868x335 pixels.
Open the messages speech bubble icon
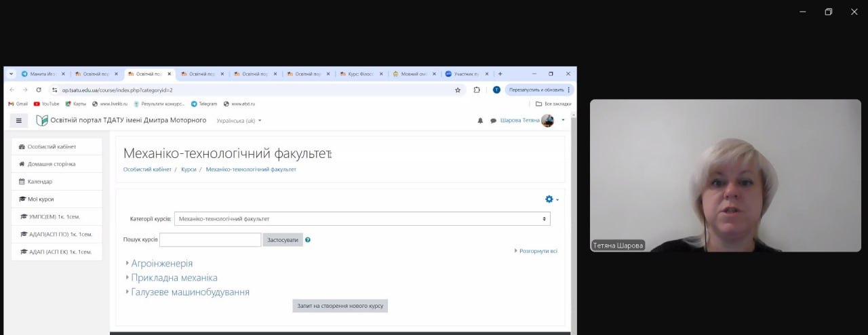click(x=493, y=121)
